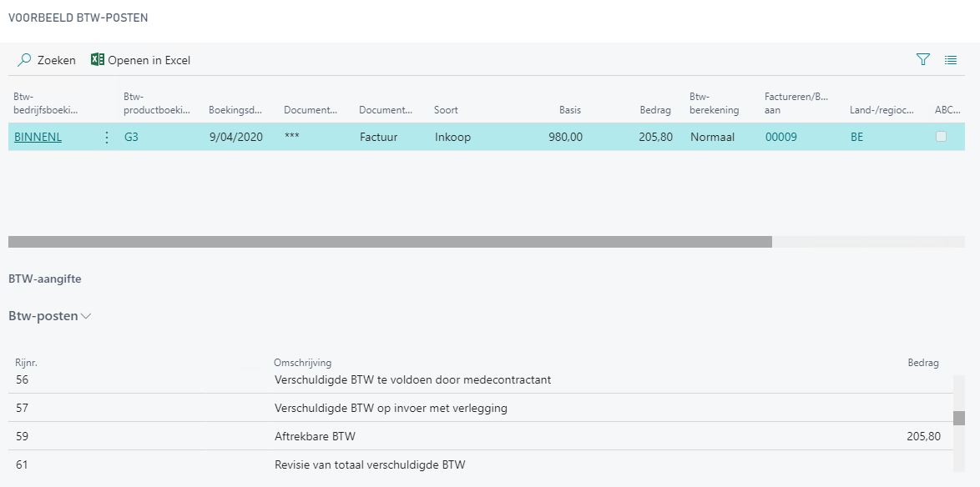Click the Soort column header

click(x=446, y=110)
